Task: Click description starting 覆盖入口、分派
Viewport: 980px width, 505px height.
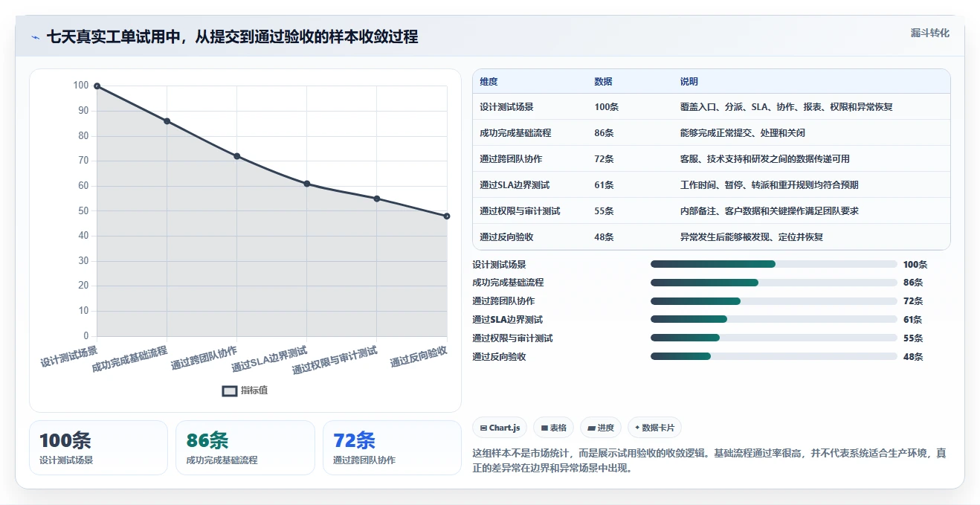Action: pyautogui.click(x=786, y=107)
